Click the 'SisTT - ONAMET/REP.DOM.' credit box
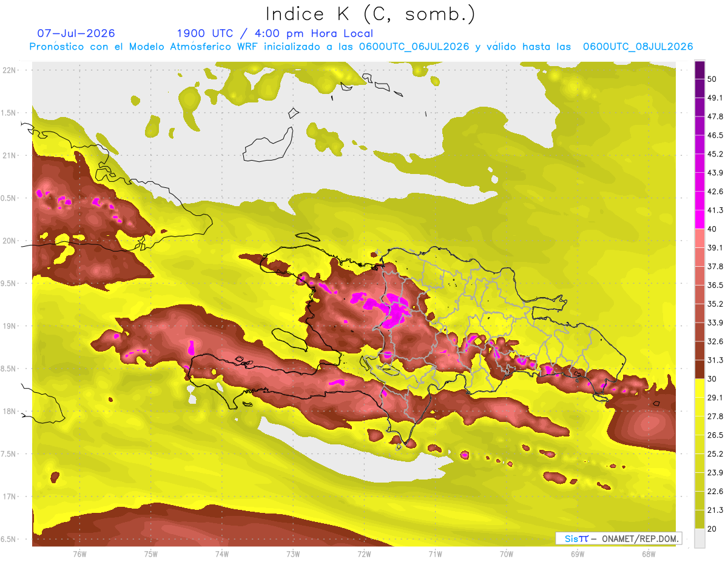 [619, 538]
